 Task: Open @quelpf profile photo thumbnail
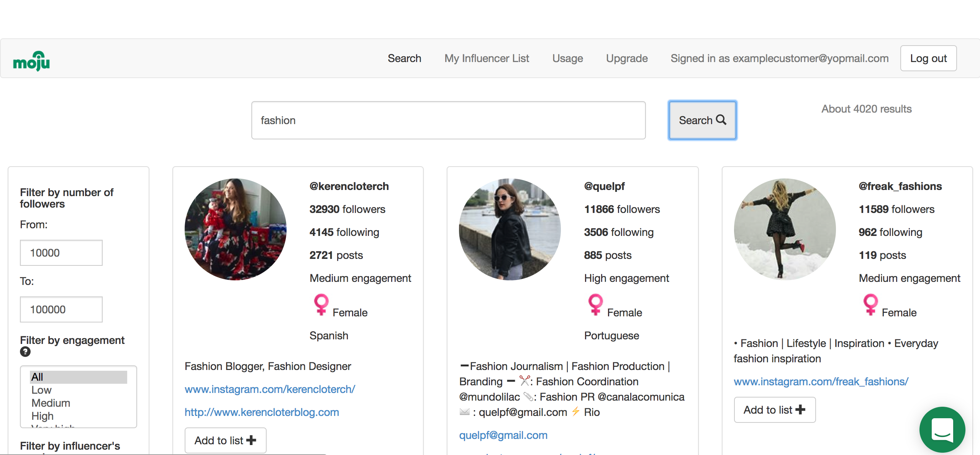(x=510, y=229)
